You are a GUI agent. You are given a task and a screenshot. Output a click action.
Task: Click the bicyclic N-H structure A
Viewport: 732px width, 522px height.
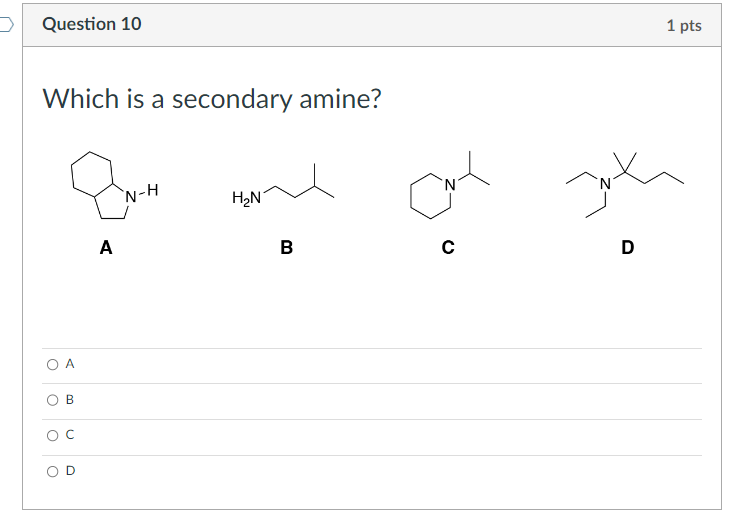114,185
